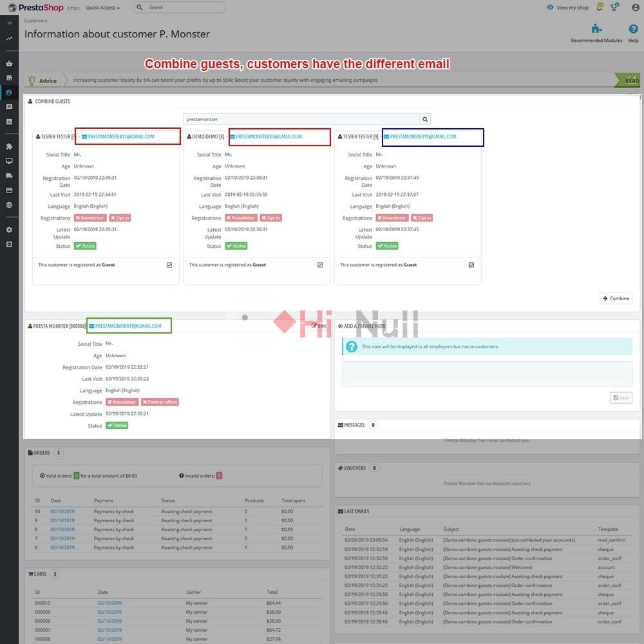Open order 6 date link
This screenshot has width=644, height=644.
(62, 548)
